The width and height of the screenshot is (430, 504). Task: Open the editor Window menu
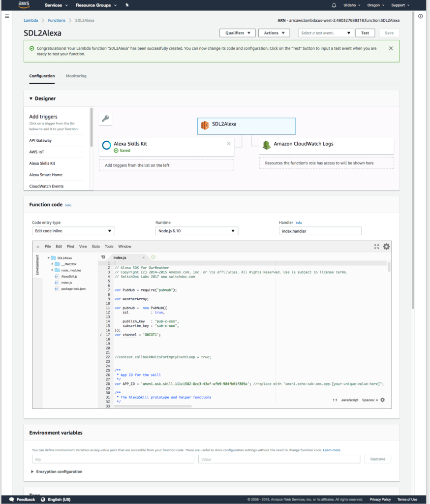pyautogui.click(x=124, y=247)
